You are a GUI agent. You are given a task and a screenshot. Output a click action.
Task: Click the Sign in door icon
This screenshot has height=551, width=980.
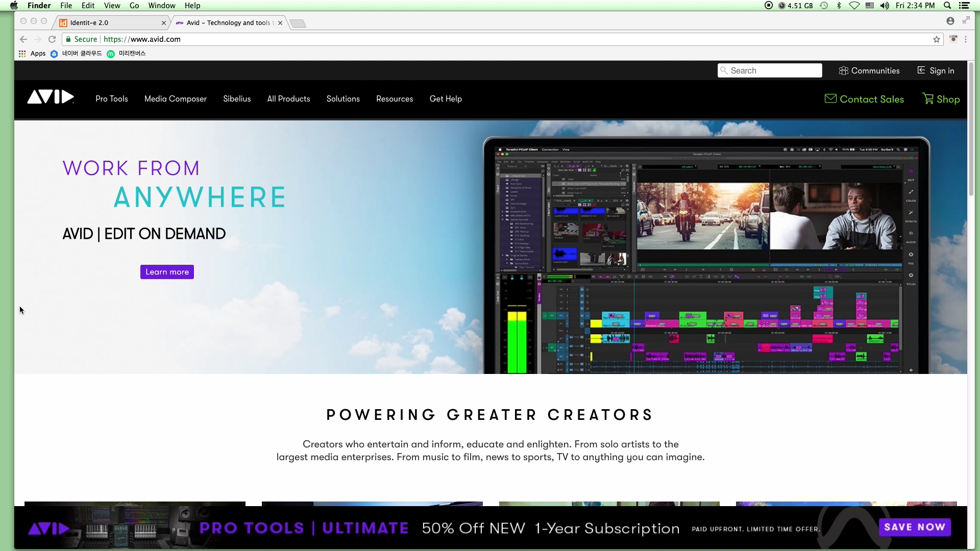921,70
